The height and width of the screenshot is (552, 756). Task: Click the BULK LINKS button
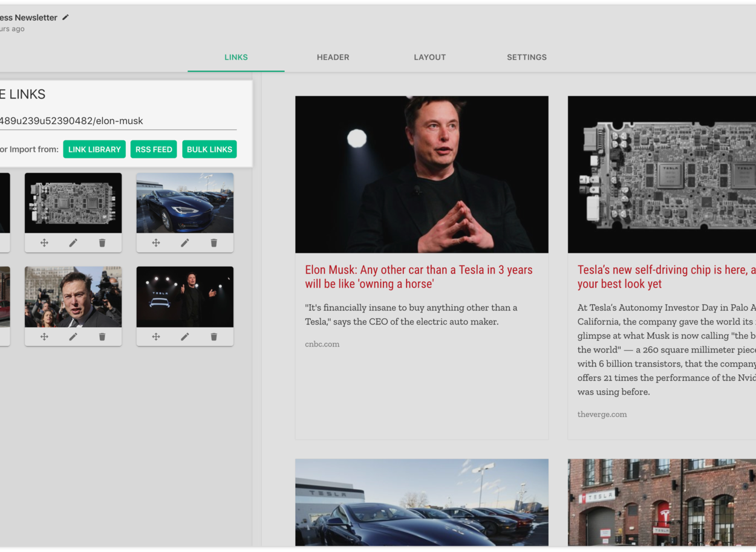(x=209, y=149)
